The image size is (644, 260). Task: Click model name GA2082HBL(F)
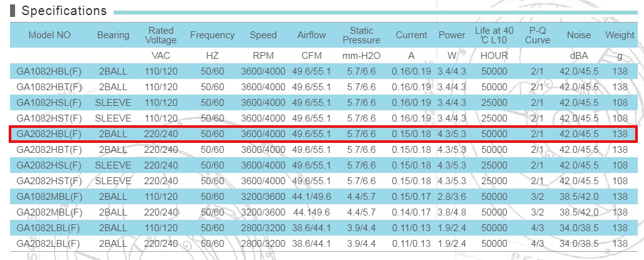49,134
